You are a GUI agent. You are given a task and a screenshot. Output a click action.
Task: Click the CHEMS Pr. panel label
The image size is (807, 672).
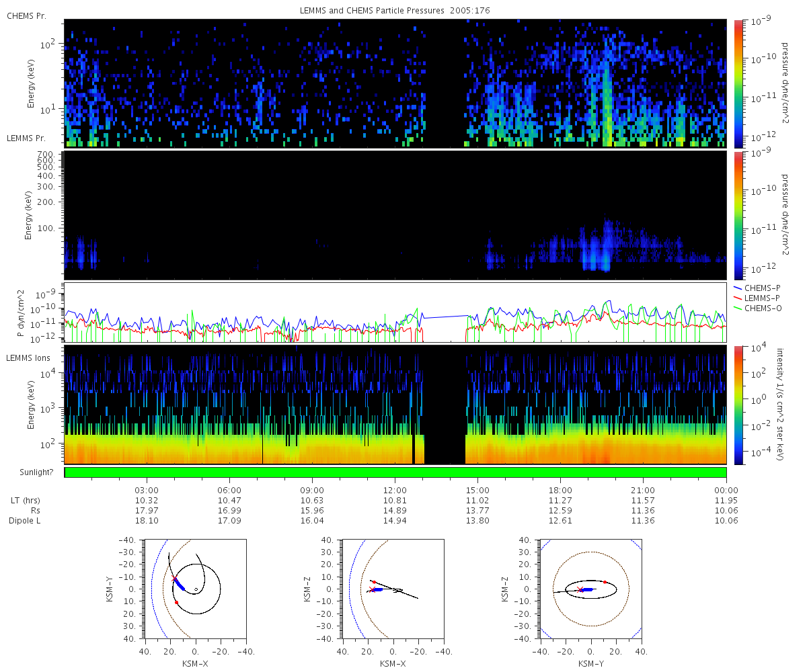tap(26, 16)
